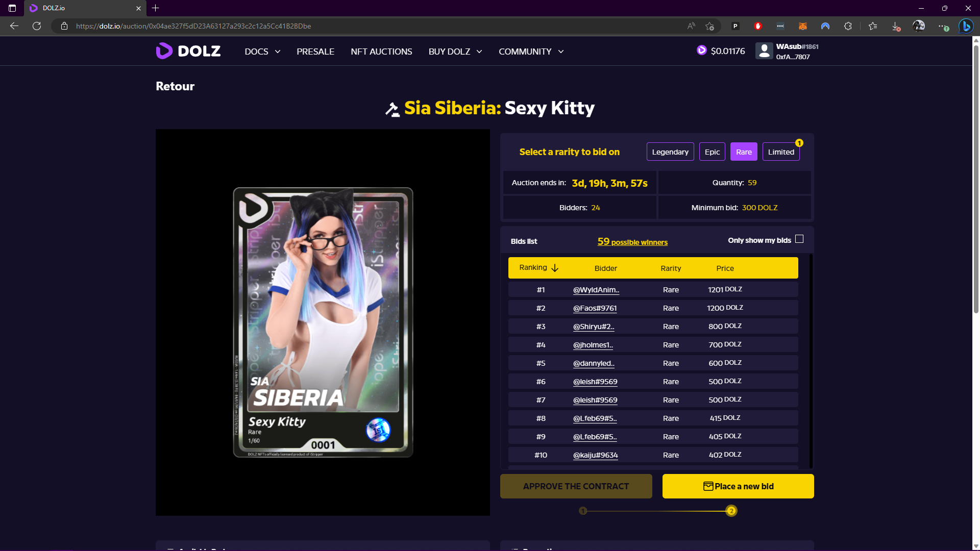Refresh the page with reload icon

click(x=37, y=26)
